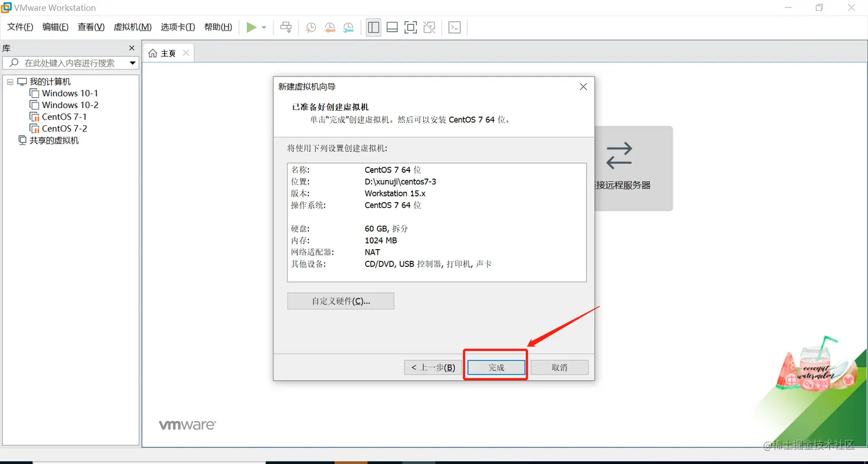Image resolution: width=868 pixels, height=464 pixels.
Task: Open the 文件(F) menu
Action: tap(20, 27)
